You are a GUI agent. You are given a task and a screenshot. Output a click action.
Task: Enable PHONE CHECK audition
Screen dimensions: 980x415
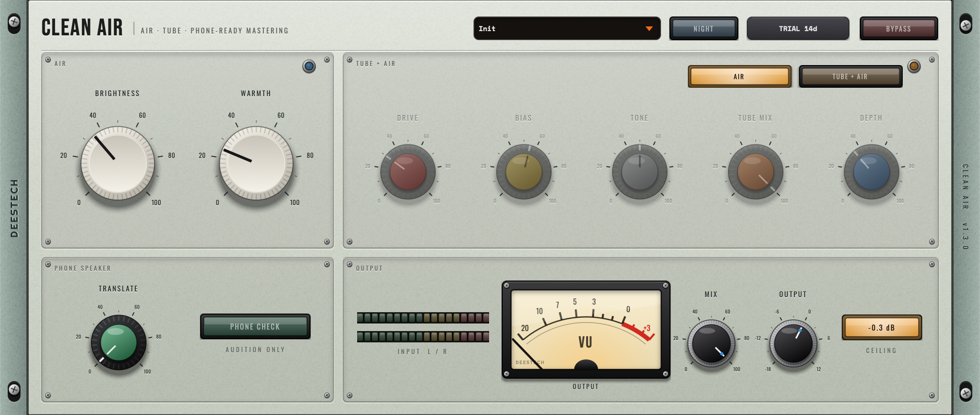255,326
